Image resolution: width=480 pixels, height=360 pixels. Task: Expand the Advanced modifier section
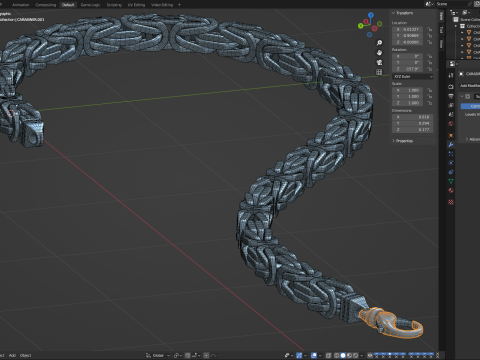click(473, 139)
